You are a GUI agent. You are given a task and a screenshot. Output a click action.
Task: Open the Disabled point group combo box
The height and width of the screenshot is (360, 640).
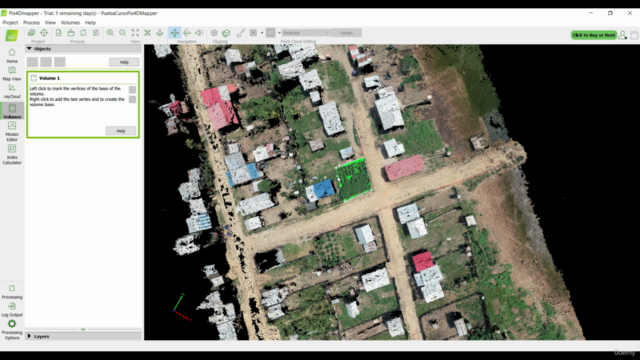(x=306, y=33)
